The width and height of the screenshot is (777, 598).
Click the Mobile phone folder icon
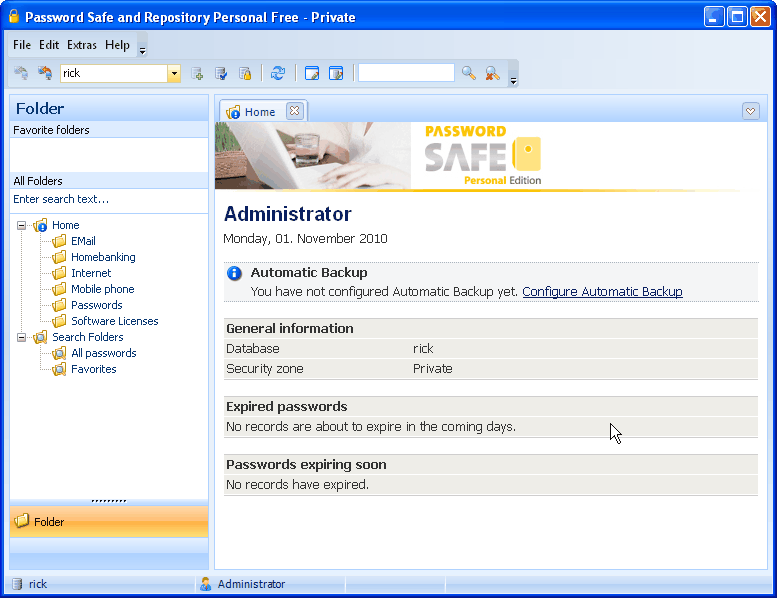59,289
